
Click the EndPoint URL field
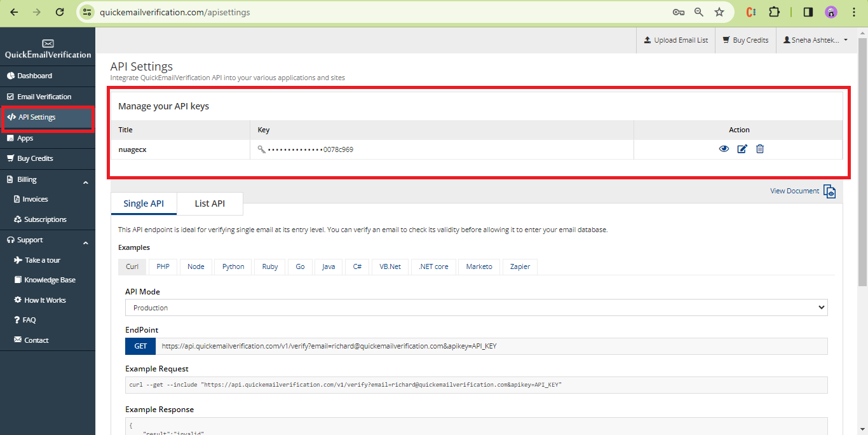pos(491,346)
